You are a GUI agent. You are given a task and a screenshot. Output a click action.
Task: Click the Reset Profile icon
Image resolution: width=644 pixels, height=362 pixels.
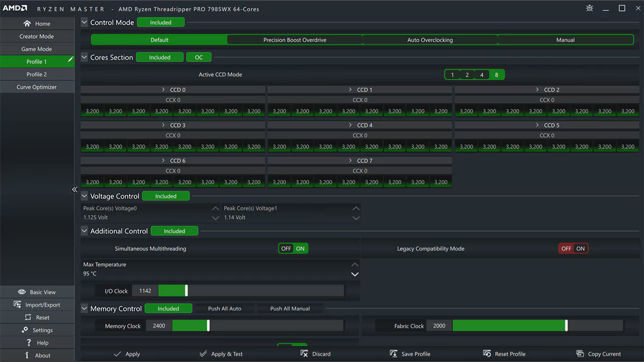pos(487,354)
